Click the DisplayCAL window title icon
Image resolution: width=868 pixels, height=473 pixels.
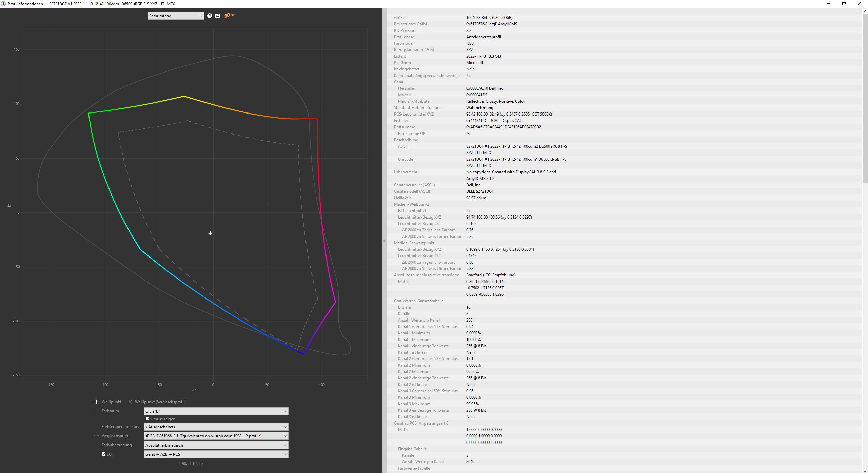[3, 4]
